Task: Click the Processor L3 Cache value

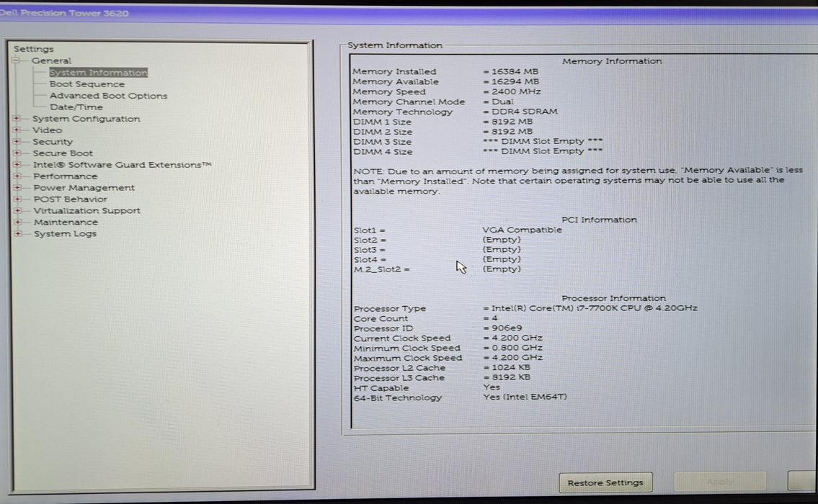Action: coord(507,377)
